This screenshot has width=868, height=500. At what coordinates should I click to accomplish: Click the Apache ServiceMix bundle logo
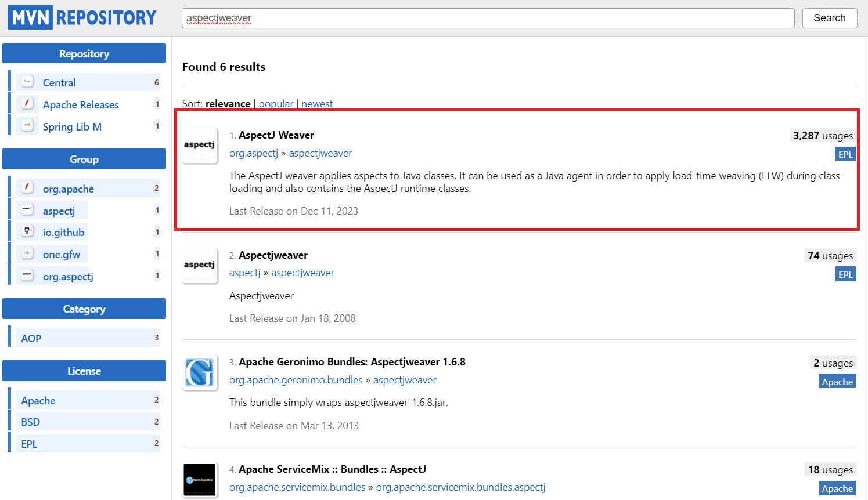click(200, 480)
